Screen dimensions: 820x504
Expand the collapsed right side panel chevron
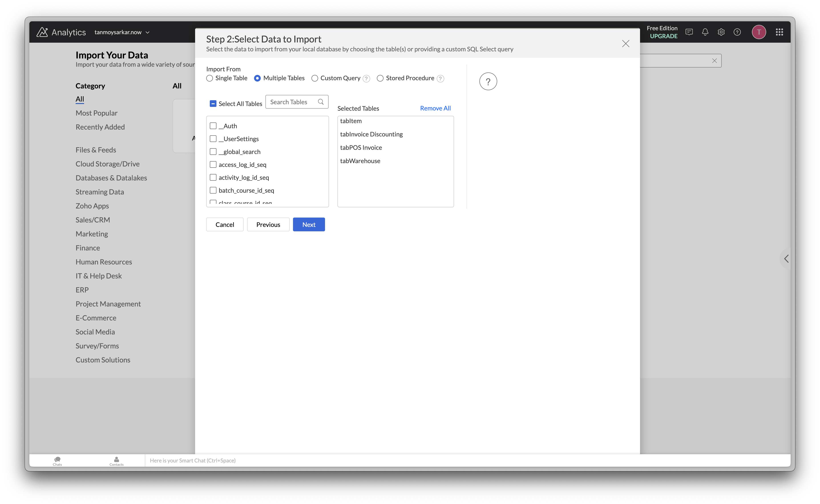click(786, 259)
